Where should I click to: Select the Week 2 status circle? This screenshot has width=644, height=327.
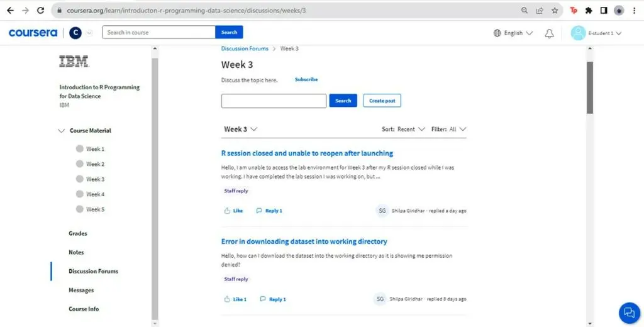coord(80,164)
